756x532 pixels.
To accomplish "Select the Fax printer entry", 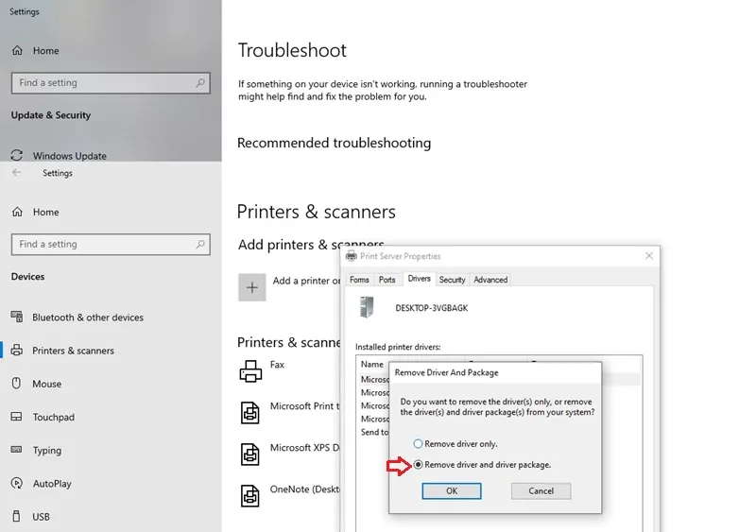I will (x=277, y=365).
